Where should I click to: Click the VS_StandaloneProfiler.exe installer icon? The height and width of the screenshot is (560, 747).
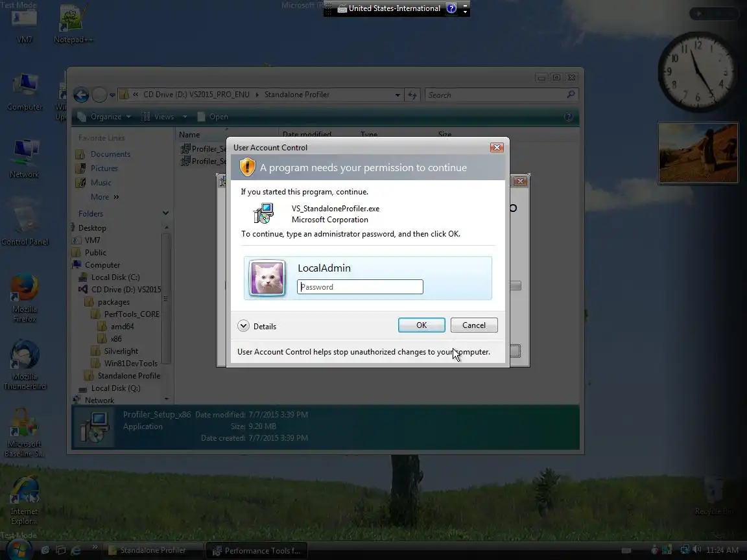263,213
